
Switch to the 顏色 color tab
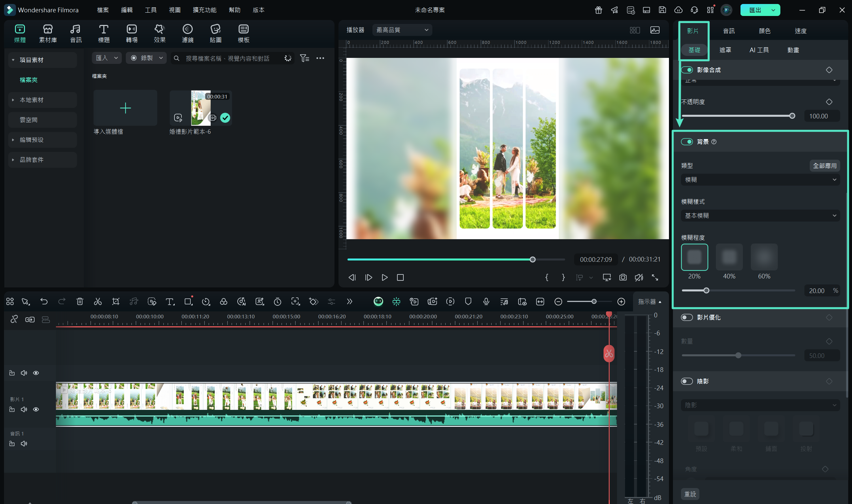pos(764,31)
